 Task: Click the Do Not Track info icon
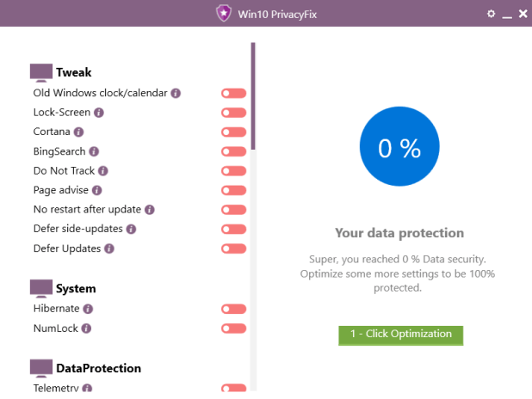[103, 171]
